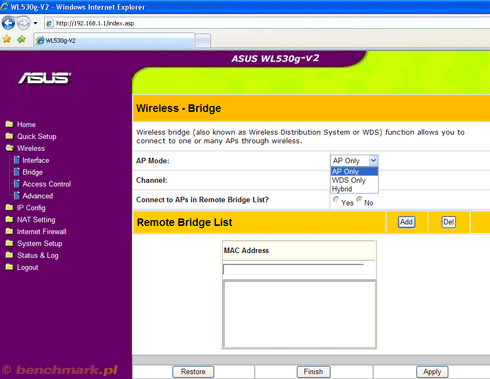The height and width of the screenshot is (379, 490).
Task: Click the Del button for bridge list
Action: click(x=449, y=222)
